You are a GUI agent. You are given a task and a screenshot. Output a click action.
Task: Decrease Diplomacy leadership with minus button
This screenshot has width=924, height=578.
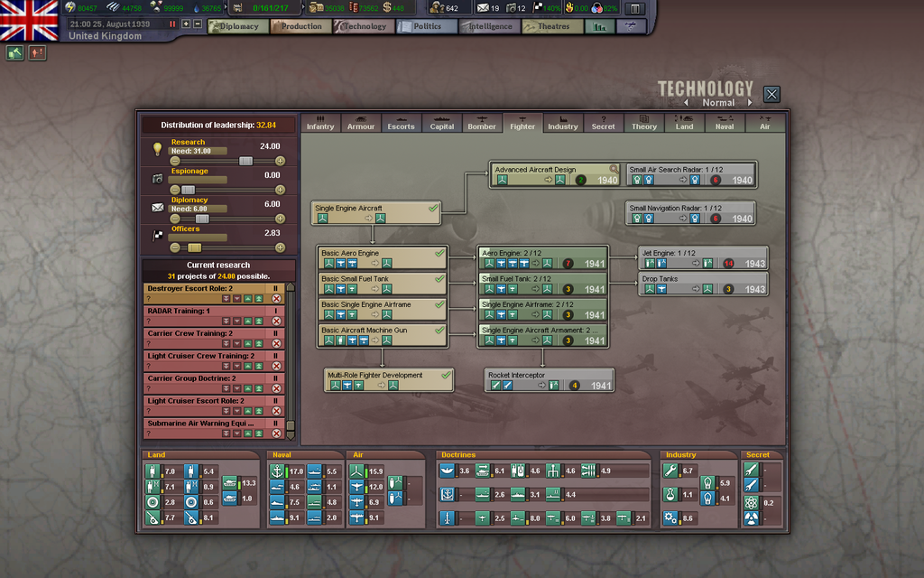point(175,219)
